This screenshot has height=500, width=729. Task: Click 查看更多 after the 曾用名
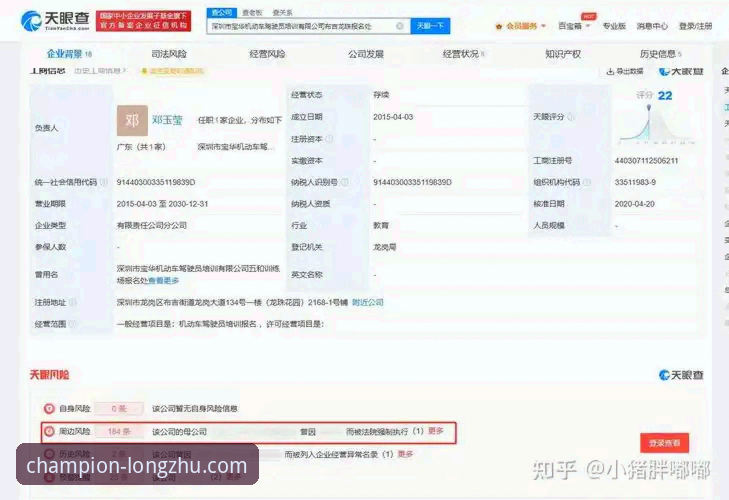[x=164, y=280]
